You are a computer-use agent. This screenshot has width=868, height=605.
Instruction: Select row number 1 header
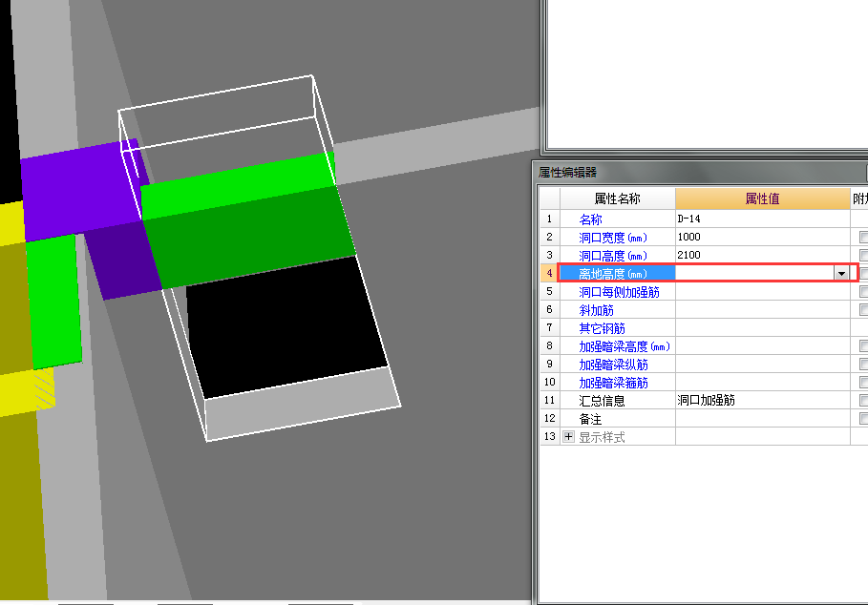(x=550, y=219)
